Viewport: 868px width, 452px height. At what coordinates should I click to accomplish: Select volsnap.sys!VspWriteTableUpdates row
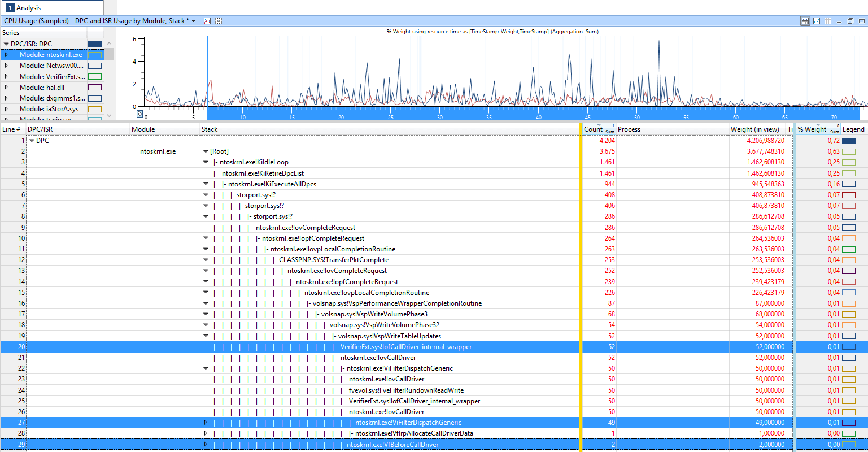point(390,336)
